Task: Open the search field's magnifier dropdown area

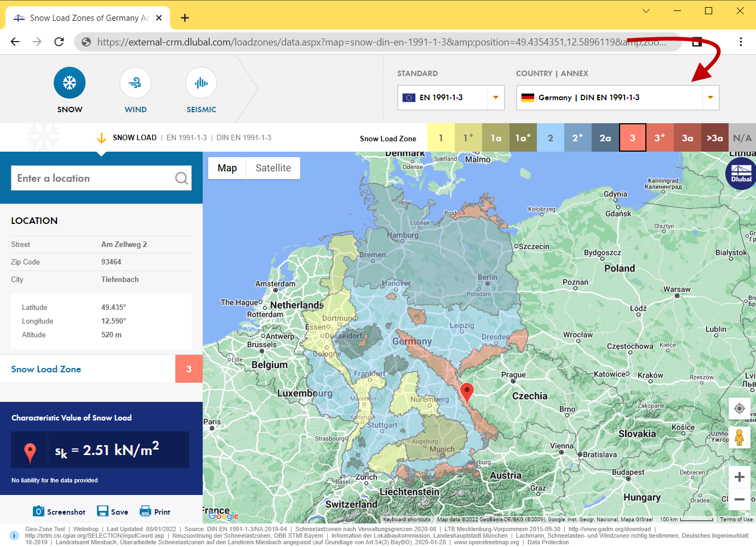Action: coord(181,178)
